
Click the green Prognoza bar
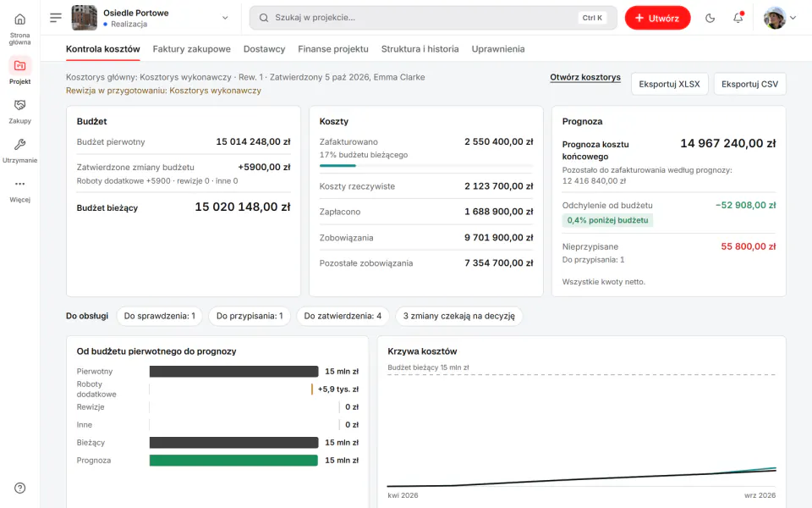233,461
